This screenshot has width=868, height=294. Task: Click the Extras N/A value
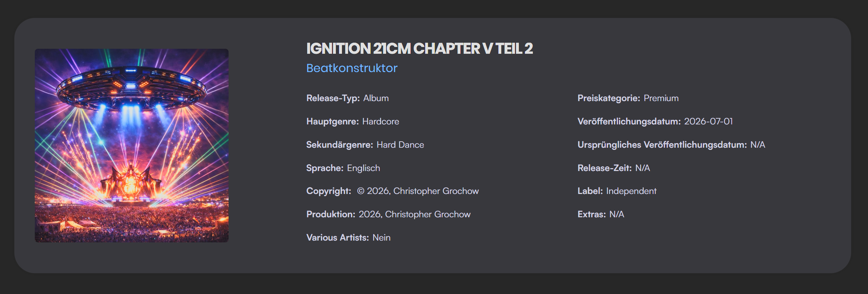[x=616, y=214]
